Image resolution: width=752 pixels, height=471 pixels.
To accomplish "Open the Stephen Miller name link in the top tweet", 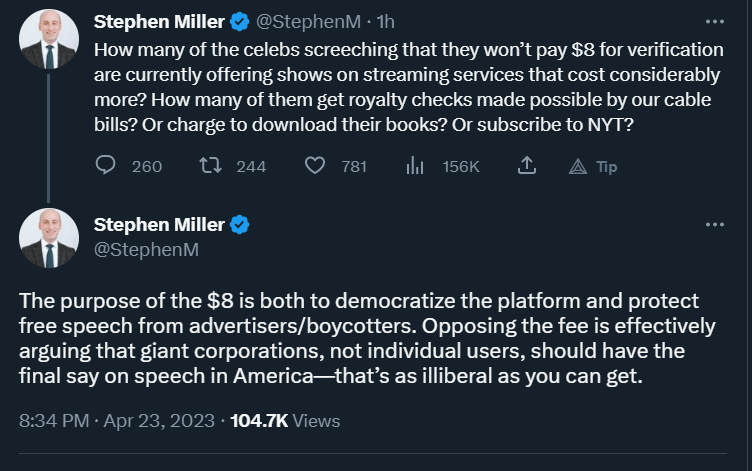I will [159, 22].
